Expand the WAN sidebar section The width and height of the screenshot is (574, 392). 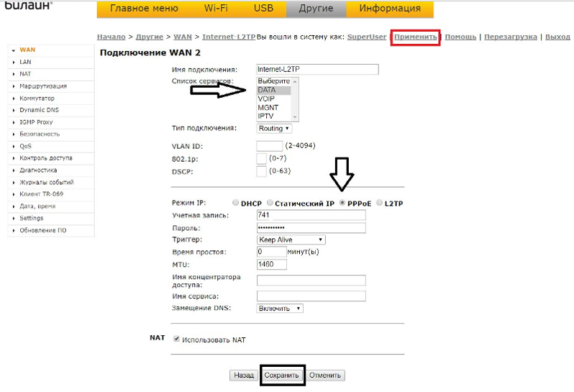pyautogui.click(x=27, y=50)
